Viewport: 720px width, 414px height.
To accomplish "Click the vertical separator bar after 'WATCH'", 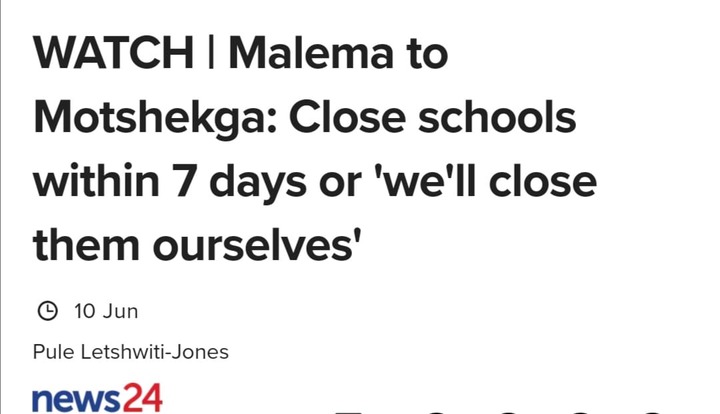I will point(213,54).
